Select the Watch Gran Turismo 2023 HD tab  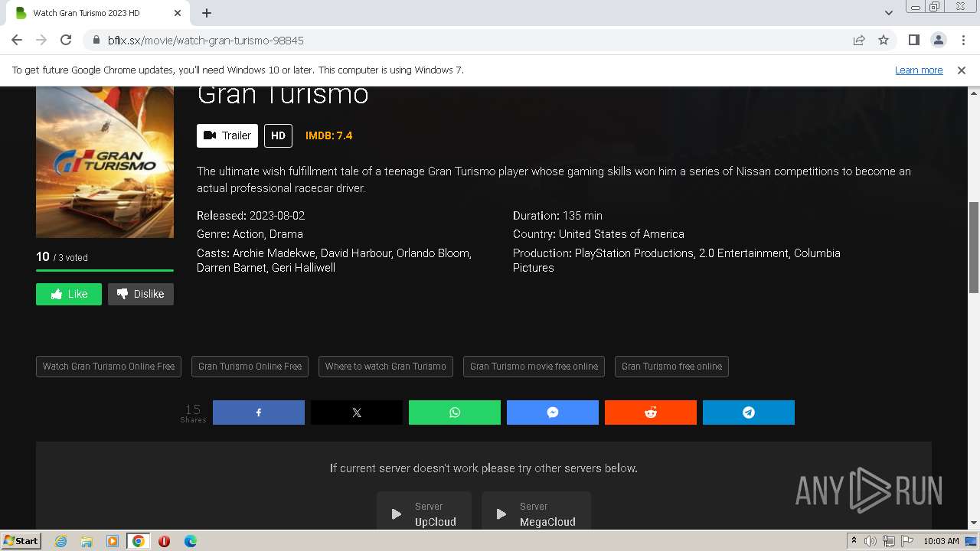[x=97, y=13]
